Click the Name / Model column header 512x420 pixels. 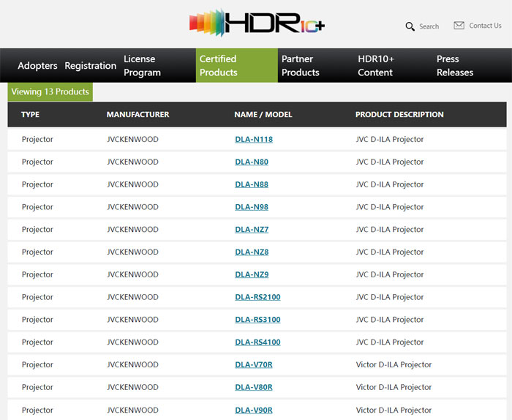tap(263, 114)
